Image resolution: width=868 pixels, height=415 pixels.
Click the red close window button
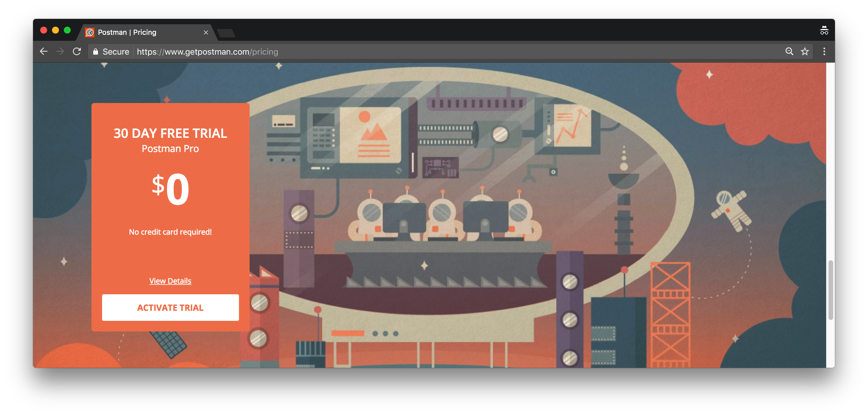click(x=43, y=30)
